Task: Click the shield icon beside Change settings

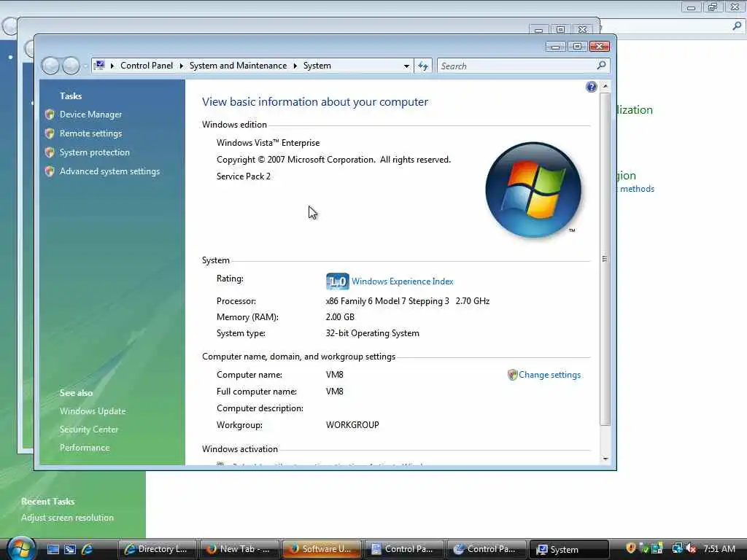Action: (512, 375)
